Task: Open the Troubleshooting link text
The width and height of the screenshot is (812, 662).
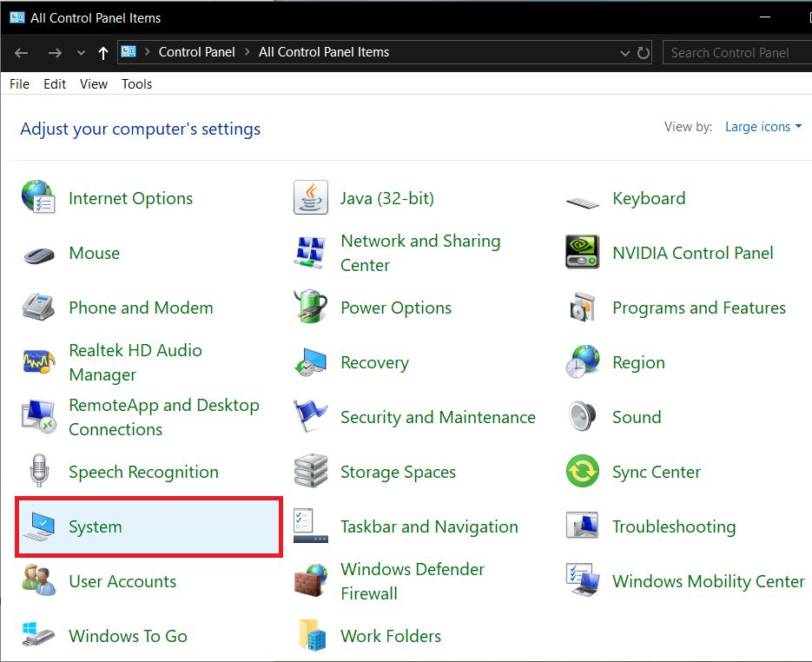Action: 674,526
